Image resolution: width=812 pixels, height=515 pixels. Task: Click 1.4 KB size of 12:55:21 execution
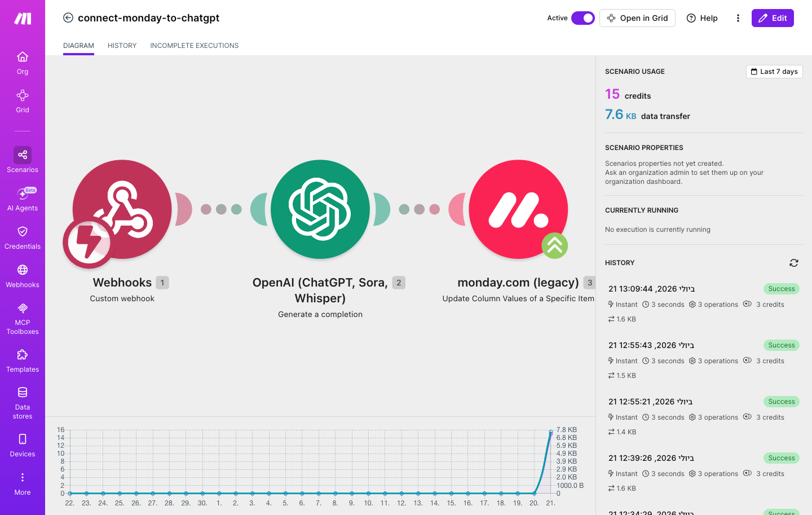(x=622, y=432)
